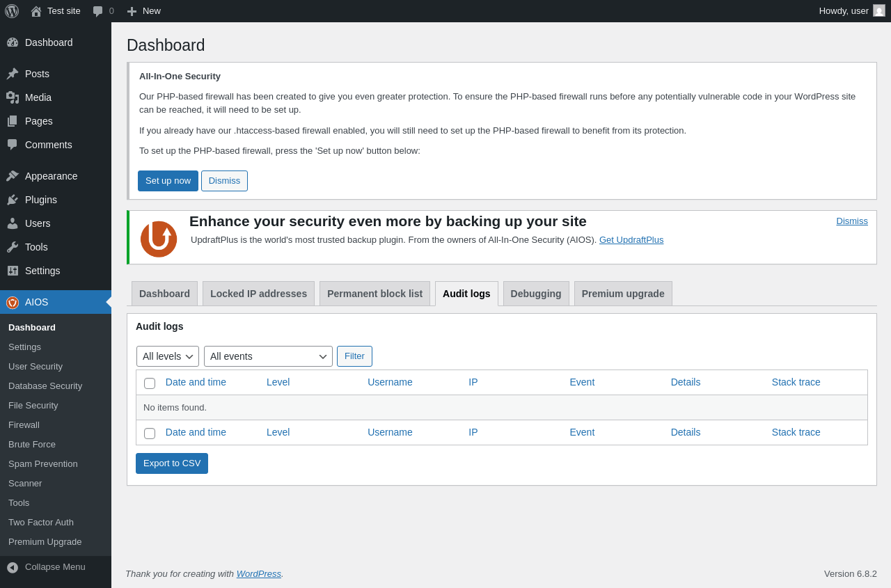Click the Plugins plug icon
This screenshot has height=588, width=891.
(13, 200)
